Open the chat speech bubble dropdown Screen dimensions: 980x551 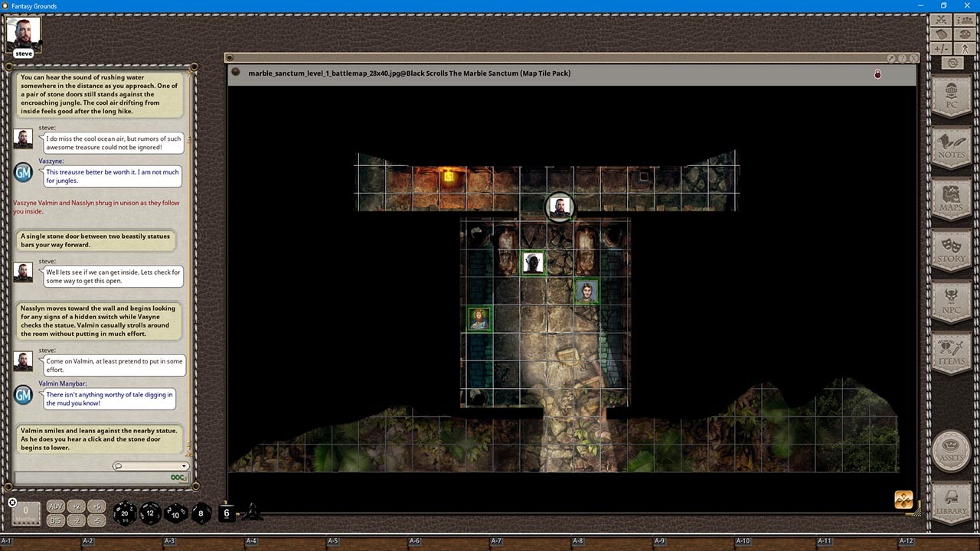pos(117,466)
